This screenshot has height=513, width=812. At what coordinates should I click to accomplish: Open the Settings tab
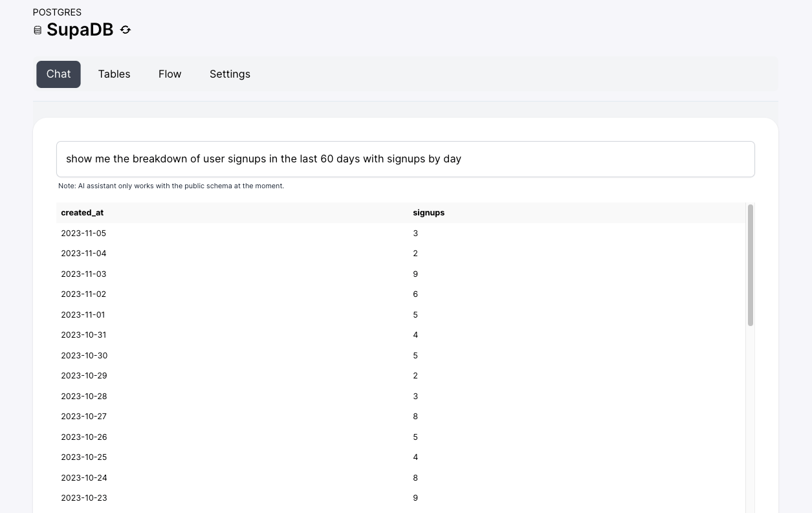click(230, 74)
